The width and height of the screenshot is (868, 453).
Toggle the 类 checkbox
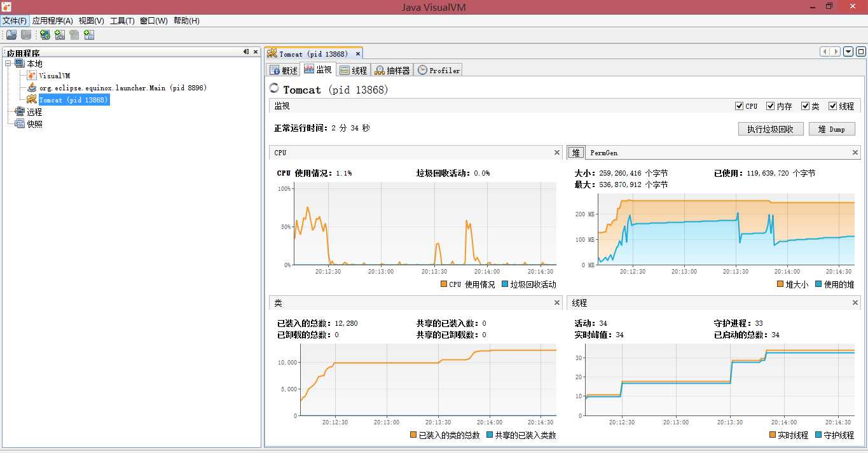[805, 106]
